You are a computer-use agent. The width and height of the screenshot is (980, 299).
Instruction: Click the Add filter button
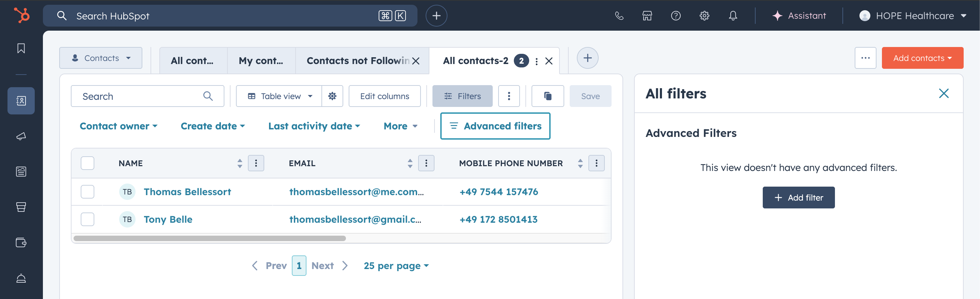pos(799,198)
